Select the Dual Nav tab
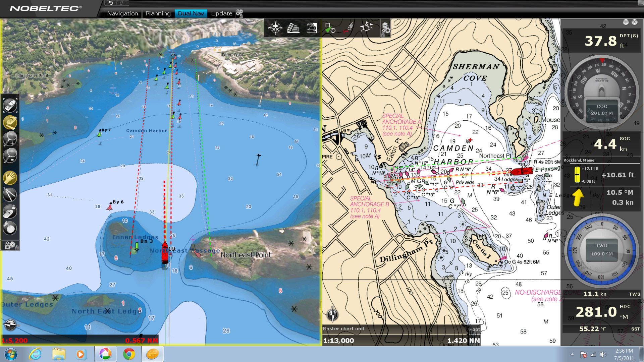The height and width of the screenshot is (362, 644). click(191, 13)
